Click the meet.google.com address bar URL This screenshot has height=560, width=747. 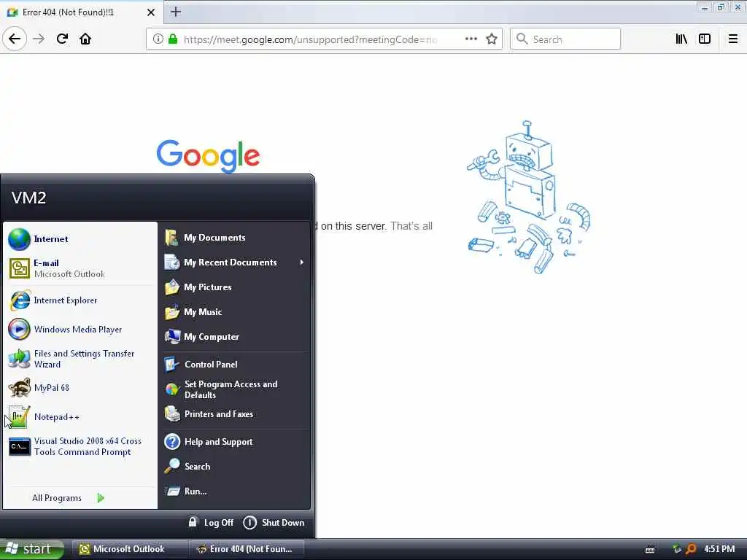pyautogui.click(x=309, y=39)
